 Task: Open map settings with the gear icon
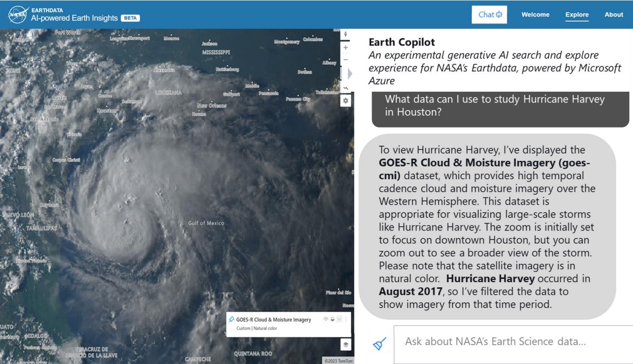[x=346, y=101]
